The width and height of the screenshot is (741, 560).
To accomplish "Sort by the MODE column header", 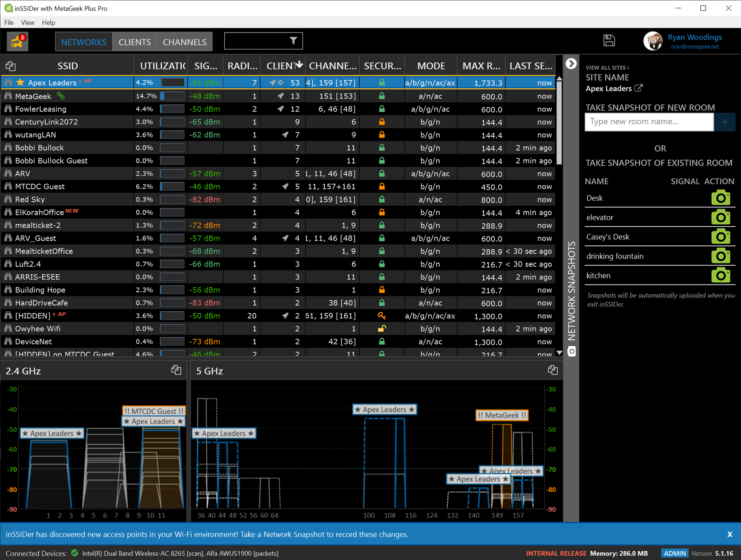I will 431,66.
